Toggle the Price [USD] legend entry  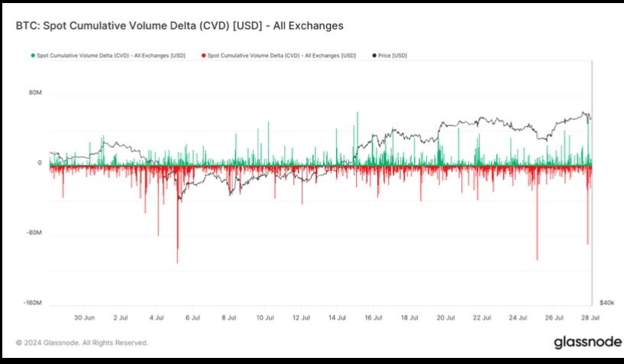point(390,56)
